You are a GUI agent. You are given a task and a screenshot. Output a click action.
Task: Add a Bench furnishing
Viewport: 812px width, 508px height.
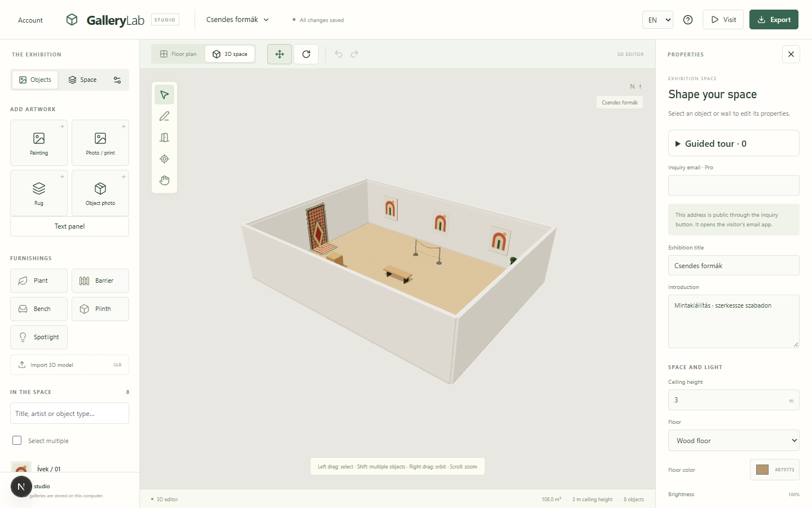tap(39, 309)
